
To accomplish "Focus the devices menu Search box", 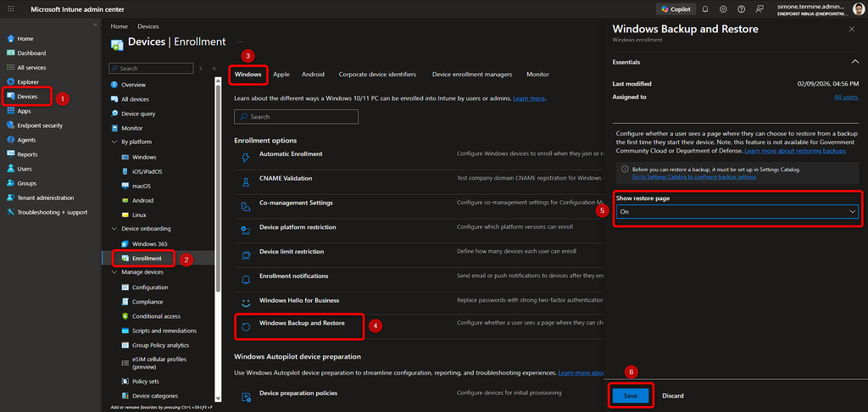I will (x=151, y=68).
